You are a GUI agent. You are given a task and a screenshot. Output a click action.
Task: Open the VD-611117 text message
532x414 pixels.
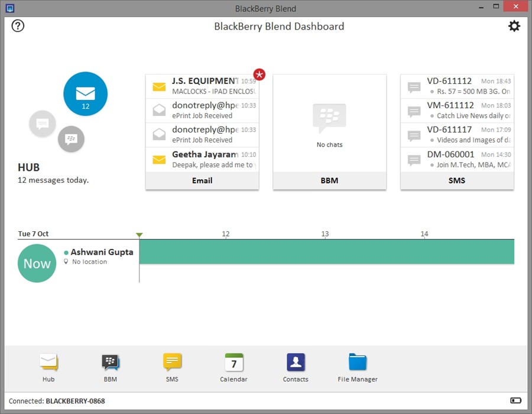tap(457, 135)
